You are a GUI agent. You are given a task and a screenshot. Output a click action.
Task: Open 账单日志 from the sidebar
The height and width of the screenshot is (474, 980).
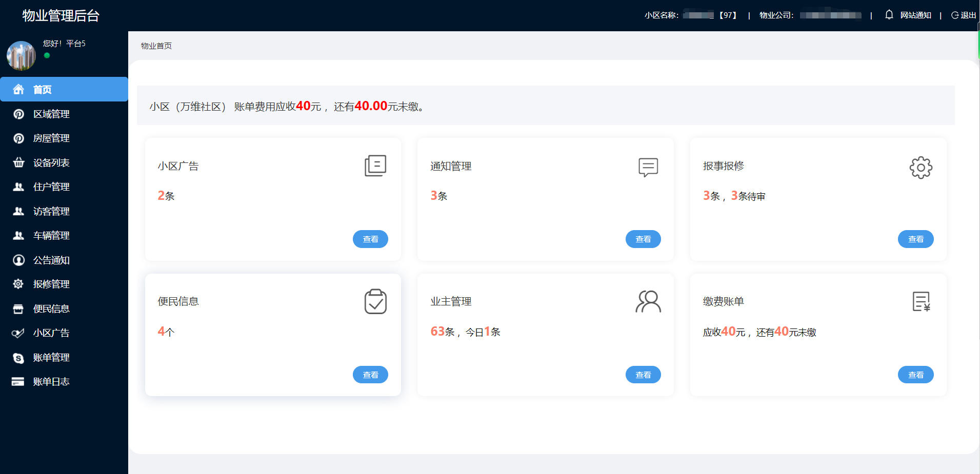coord(51,381)
